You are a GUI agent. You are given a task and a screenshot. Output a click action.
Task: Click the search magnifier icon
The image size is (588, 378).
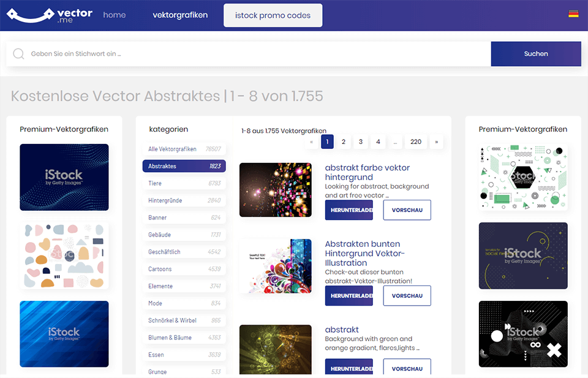pos(18,54)
